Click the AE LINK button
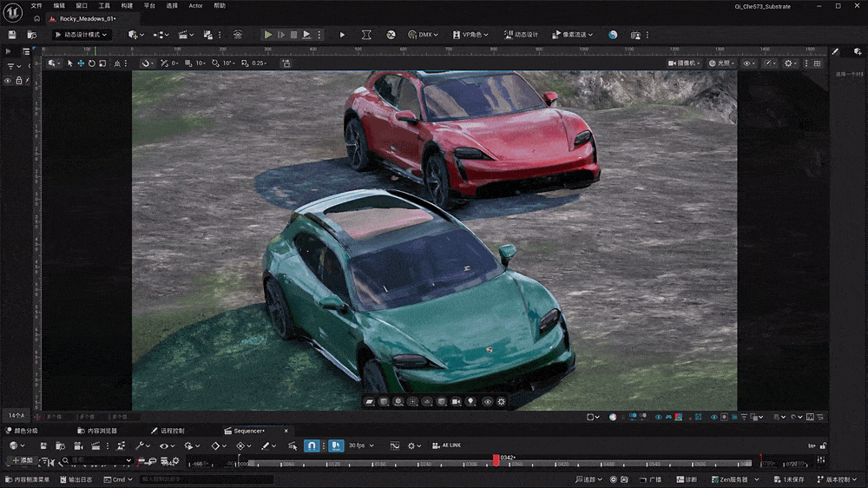 (x=446, y=445)
